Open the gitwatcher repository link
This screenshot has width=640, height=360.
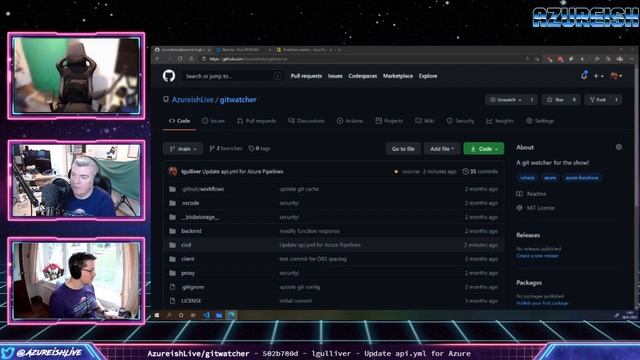[238, 100]
